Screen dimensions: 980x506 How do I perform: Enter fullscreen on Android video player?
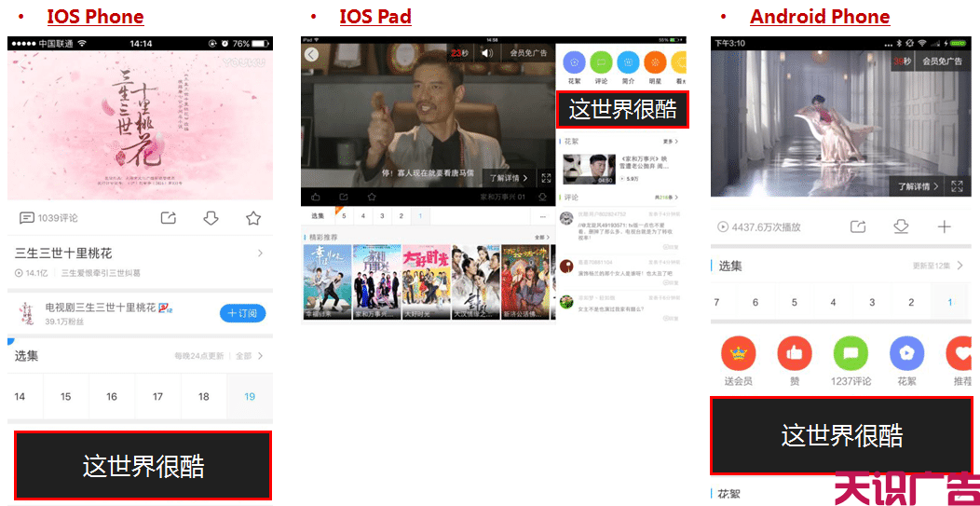(x=957, y=185)
